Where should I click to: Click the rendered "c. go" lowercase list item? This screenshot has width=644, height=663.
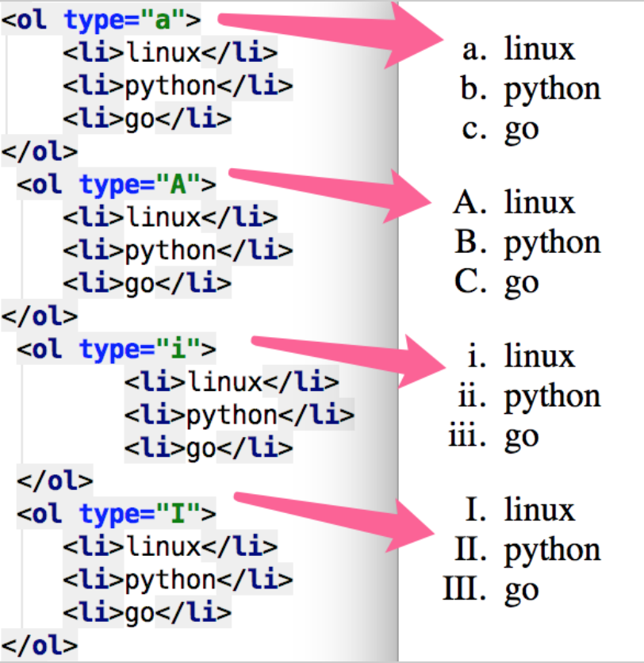point(500,128)
